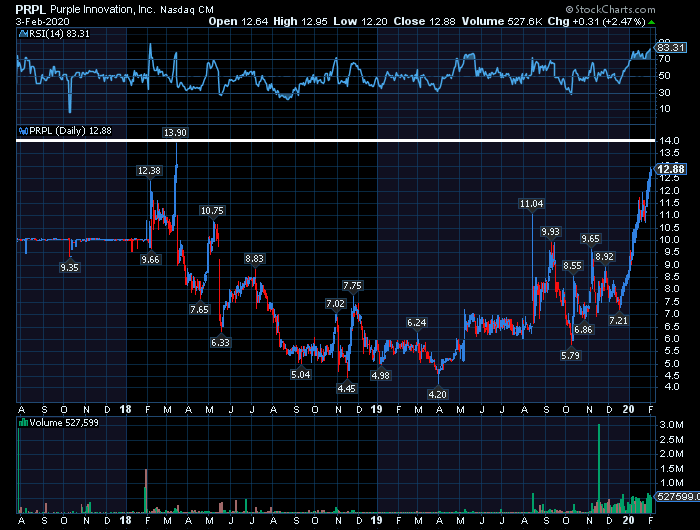Screen dimensions: 700x530
Task: Click the 3.0M volume axis label
Action: 671,425
